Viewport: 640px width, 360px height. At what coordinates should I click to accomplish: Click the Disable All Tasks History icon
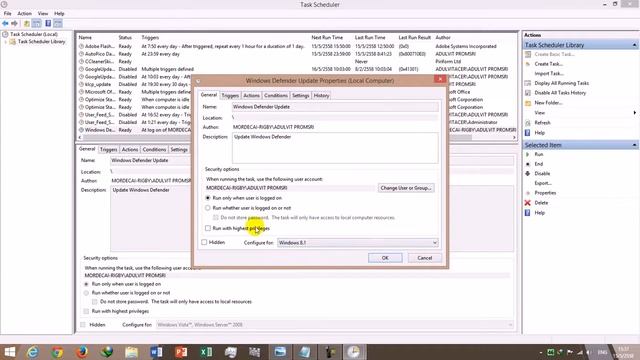528,93
